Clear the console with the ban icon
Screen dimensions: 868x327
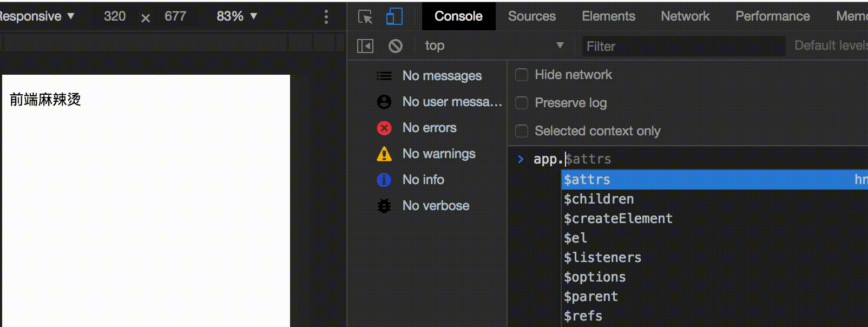pyautogui.click(x=396, y=46)
